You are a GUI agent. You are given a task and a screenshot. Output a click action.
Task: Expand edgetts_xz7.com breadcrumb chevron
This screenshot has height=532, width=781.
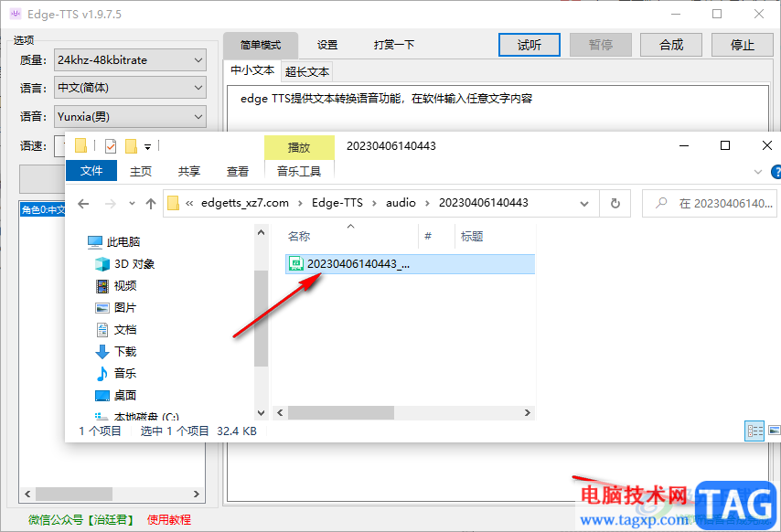[x=300, y=203]
